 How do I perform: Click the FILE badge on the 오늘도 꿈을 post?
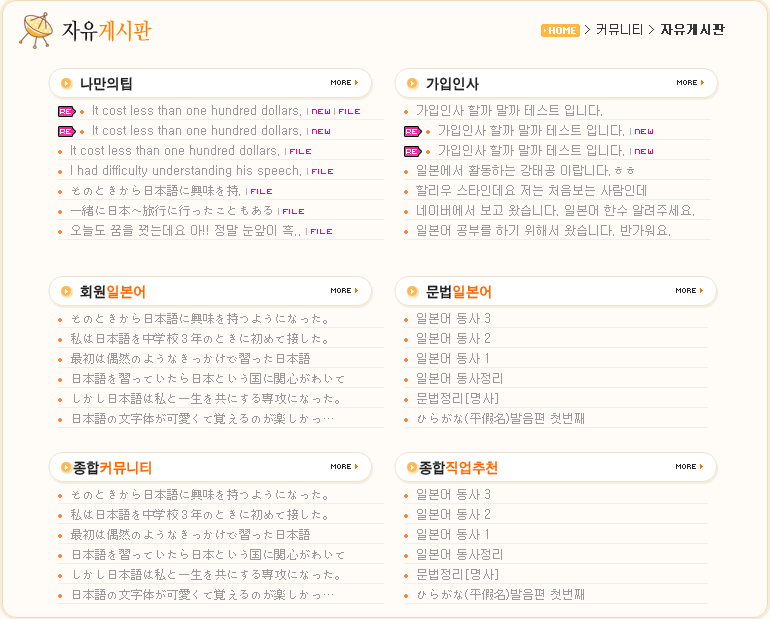(320, 231)
